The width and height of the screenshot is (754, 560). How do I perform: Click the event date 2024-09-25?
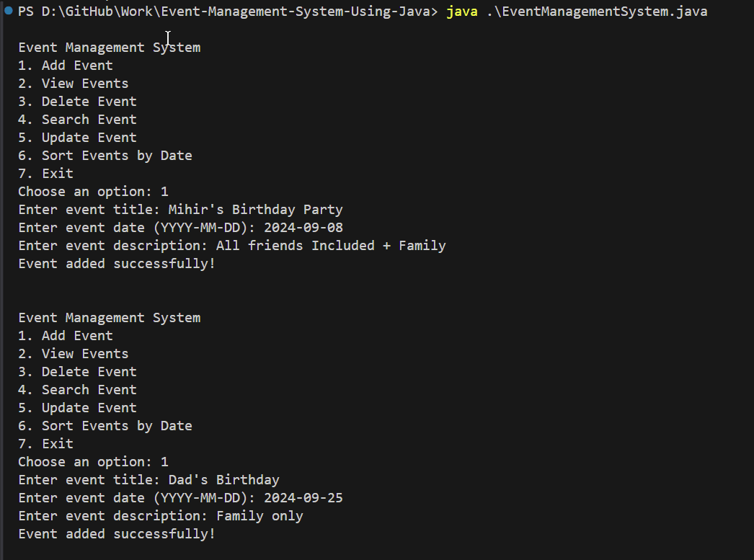tap(303, 498)
